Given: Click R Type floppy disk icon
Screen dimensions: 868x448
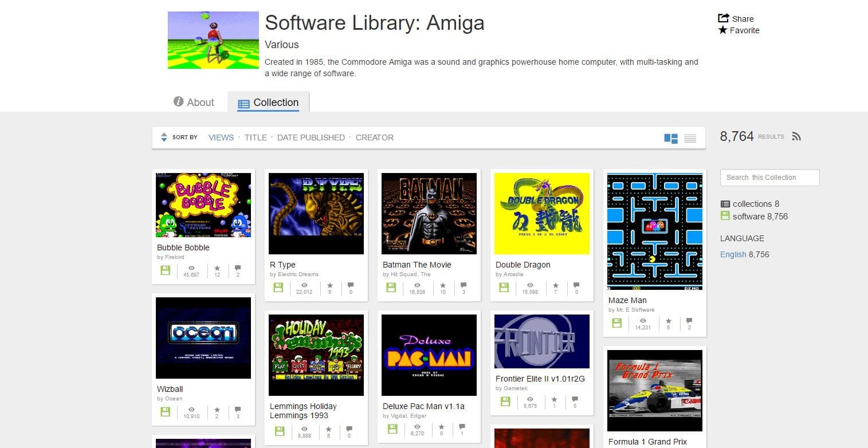Looking at the screenshot, I should pyautogui.click(x=278, y=287).
